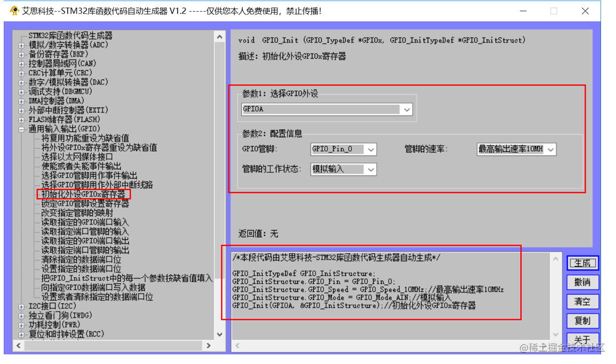The height and width of the screenshot is (364, 616).
Task: Click the tree panel scroll up arrow
Action: (x=219, y=37)
